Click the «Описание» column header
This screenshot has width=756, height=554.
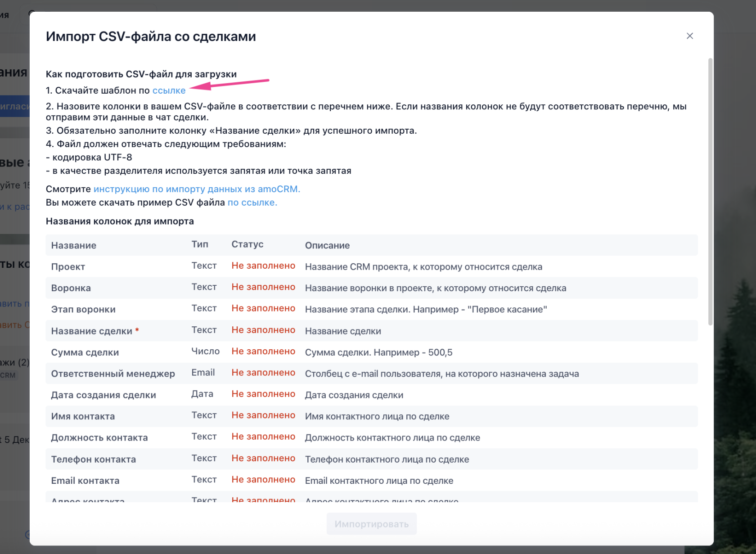click(327, 245)
